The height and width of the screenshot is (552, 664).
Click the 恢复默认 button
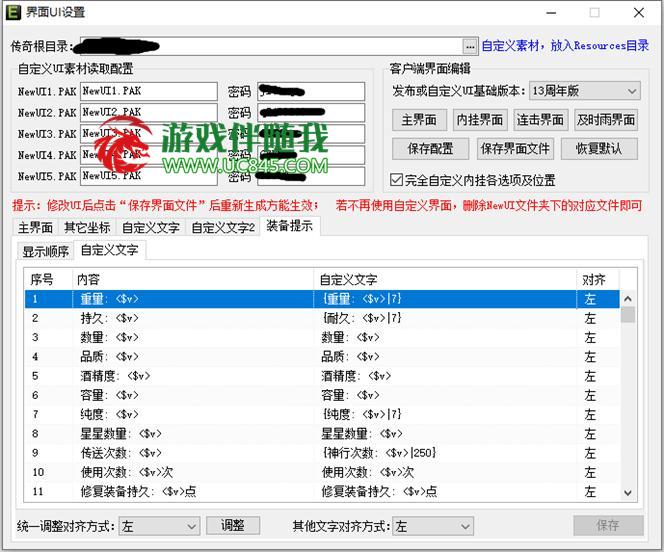(x=599, y=149)
